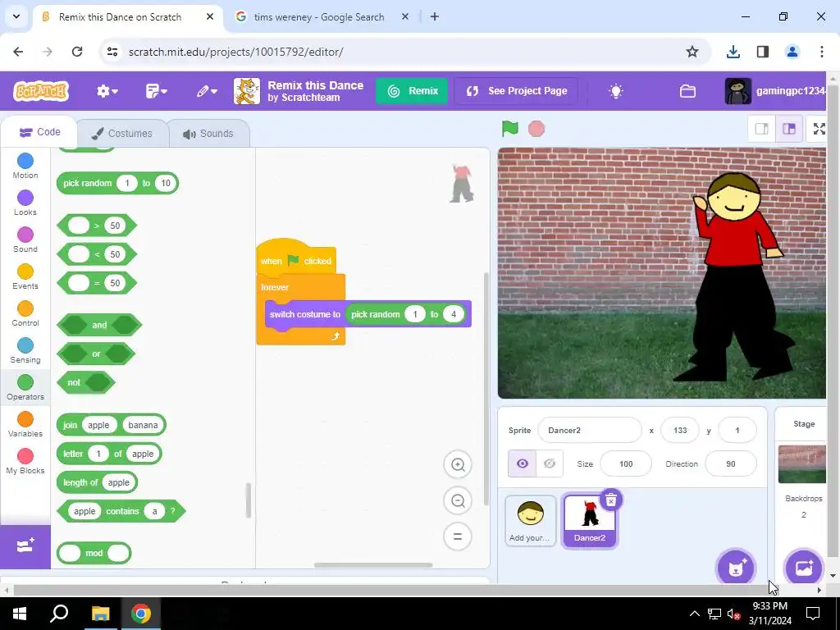Screen dimensions: 840x630
Task: Click the pick random palette block
Action: [x=87, y=183]
